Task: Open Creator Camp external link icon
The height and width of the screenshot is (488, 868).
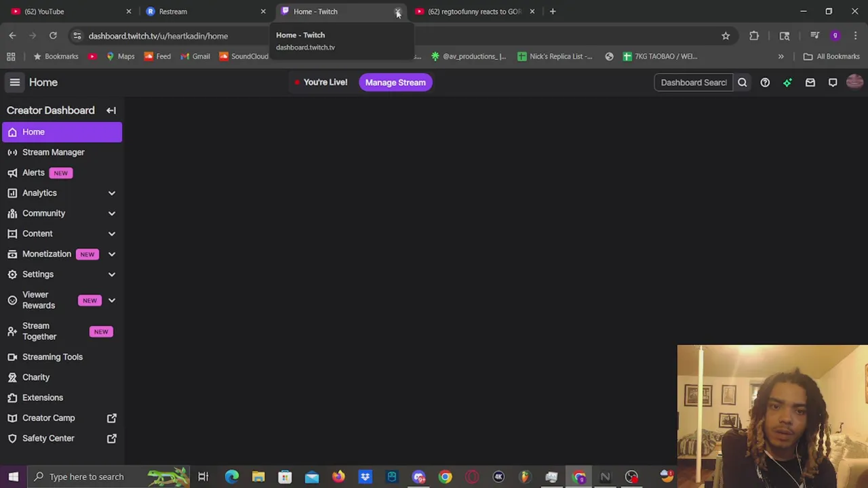Action: 112,418
